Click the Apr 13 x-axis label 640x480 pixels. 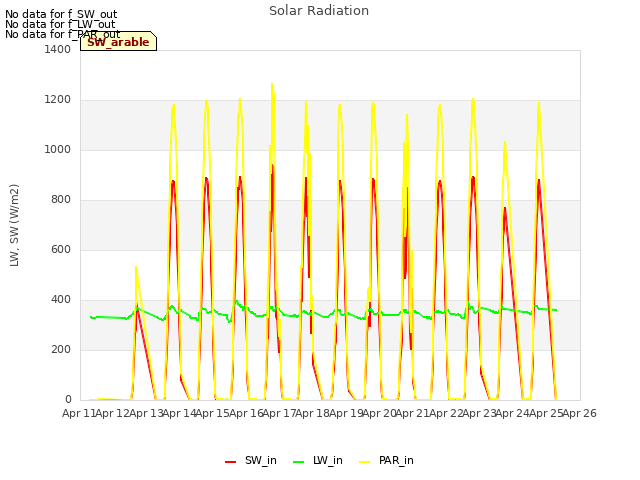(x=146, y=413)
